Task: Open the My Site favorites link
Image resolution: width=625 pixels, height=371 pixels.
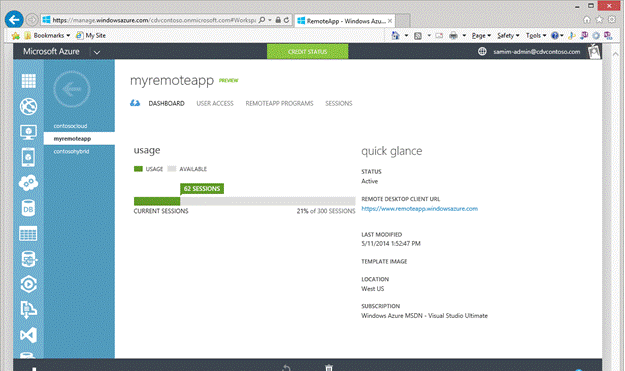Action: tap(91, 35)
